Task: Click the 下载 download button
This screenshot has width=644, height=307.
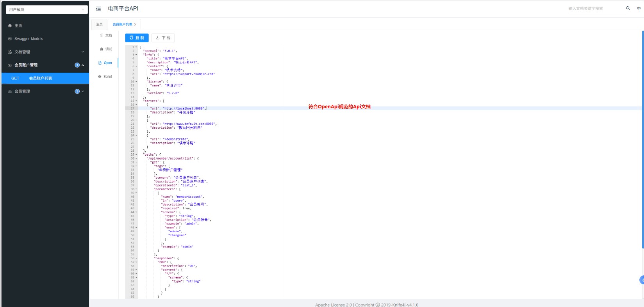Action: pyautogui.click(x=163, y=38)
